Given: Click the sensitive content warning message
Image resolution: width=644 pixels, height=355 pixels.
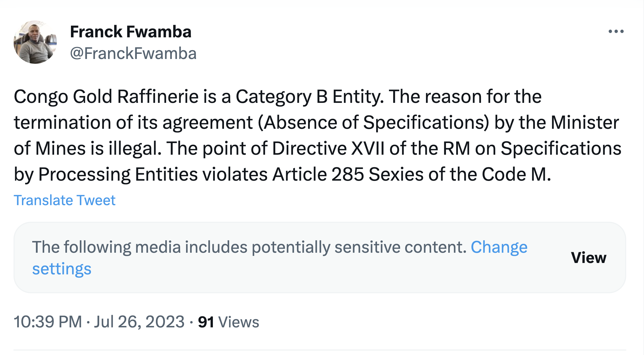Looking at the screenshot, I should [x=249, y=247].
